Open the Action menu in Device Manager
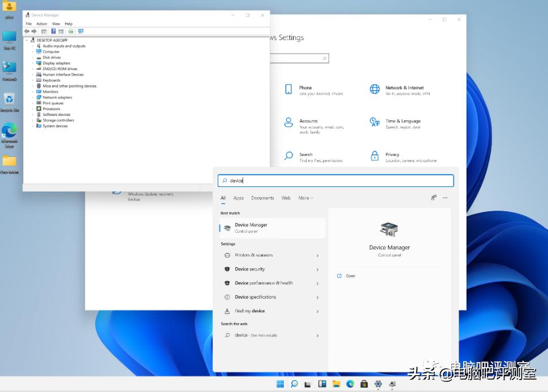The height and width of the screenshot is (392, 548). click(41, 24)
